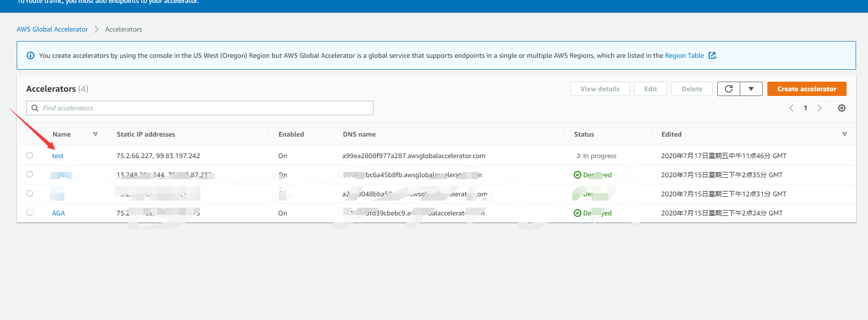Viewport: 868px width, 320px height.
Task: Select the second accelerator row radio button
Action: pyautogui.click(x=30, y=174)
